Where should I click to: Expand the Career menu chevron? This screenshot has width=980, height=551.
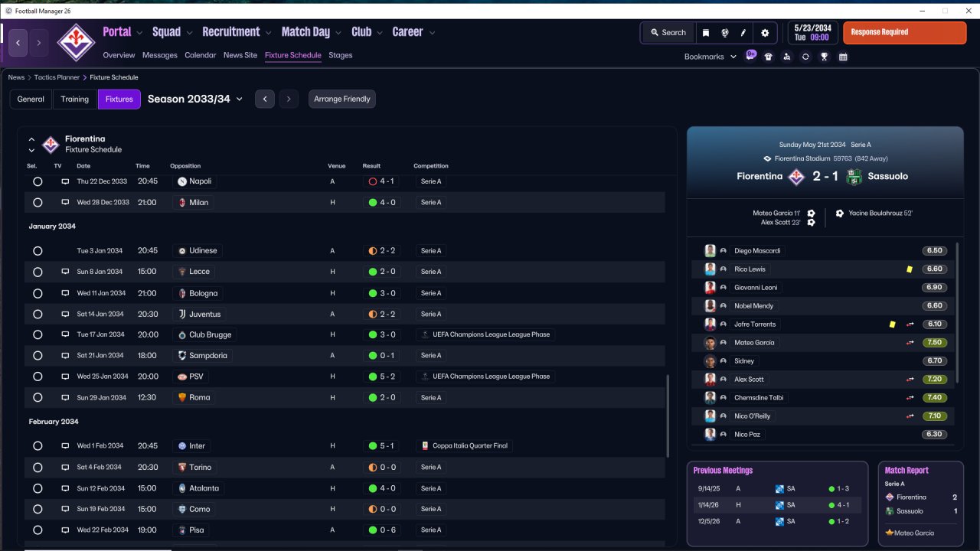[432, 33]
